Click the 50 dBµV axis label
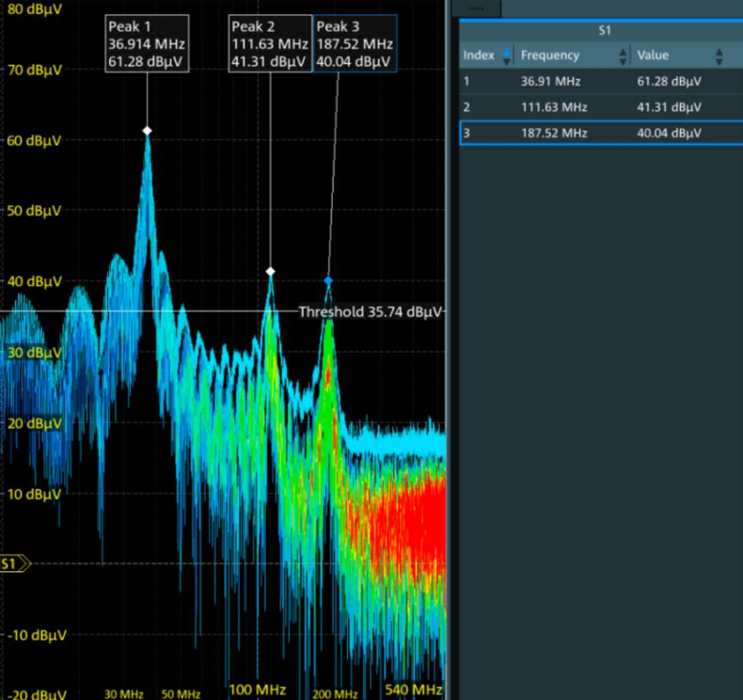Image resolution: width=743 pixels, height=700 pixels. tap(34, 211)
